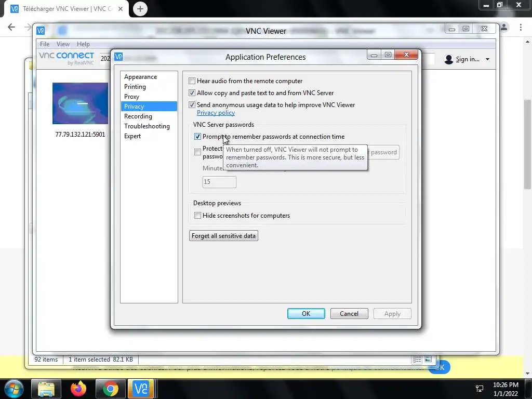This screenshot has height=399, width=532.
Task: Click the Sign in user icon
Action: [448, 59]
